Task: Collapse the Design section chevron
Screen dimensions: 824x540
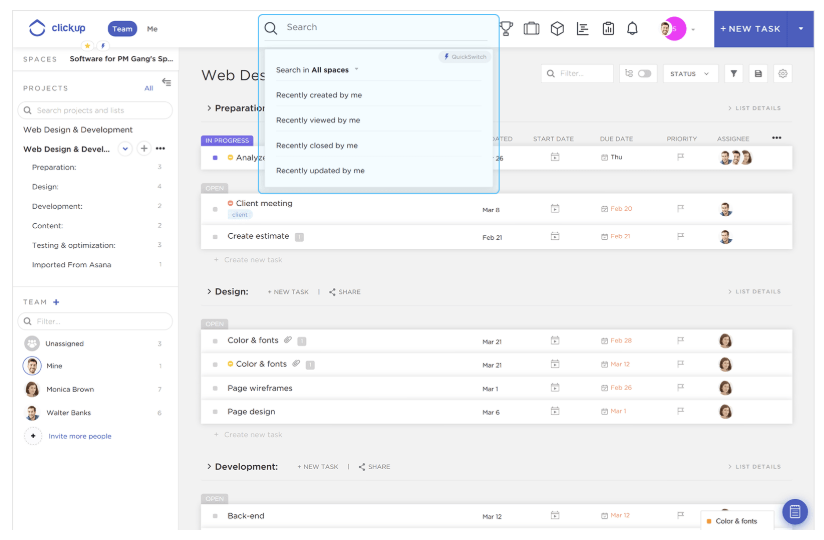Action: point(208,292)
